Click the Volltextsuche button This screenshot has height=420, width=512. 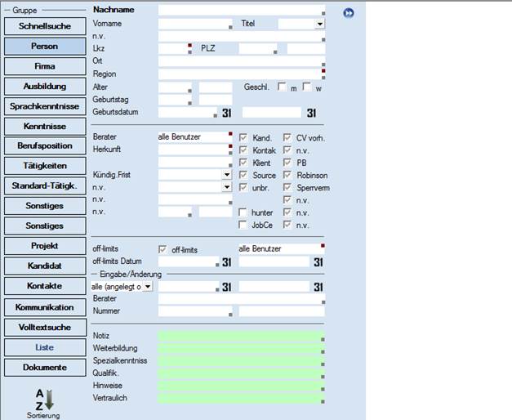click(x=44, y=327)
